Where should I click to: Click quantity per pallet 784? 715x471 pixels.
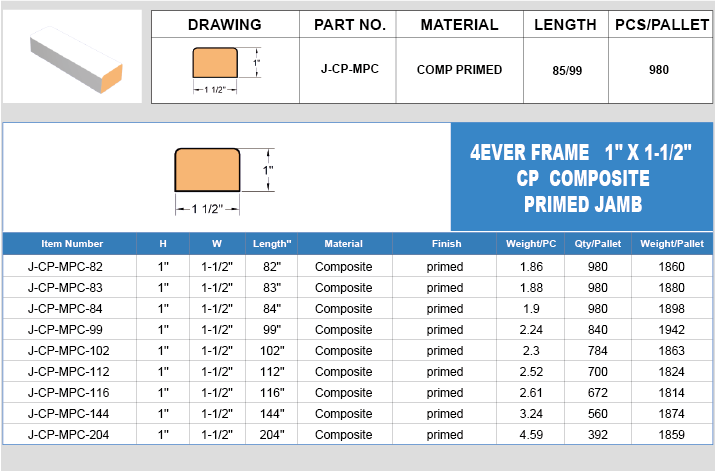point(597,351)
